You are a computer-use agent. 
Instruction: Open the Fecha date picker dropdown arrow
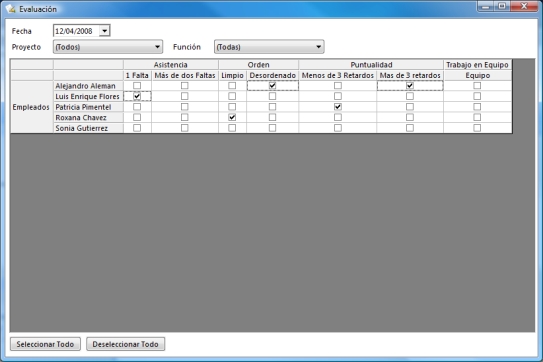[x=105, y=31]
